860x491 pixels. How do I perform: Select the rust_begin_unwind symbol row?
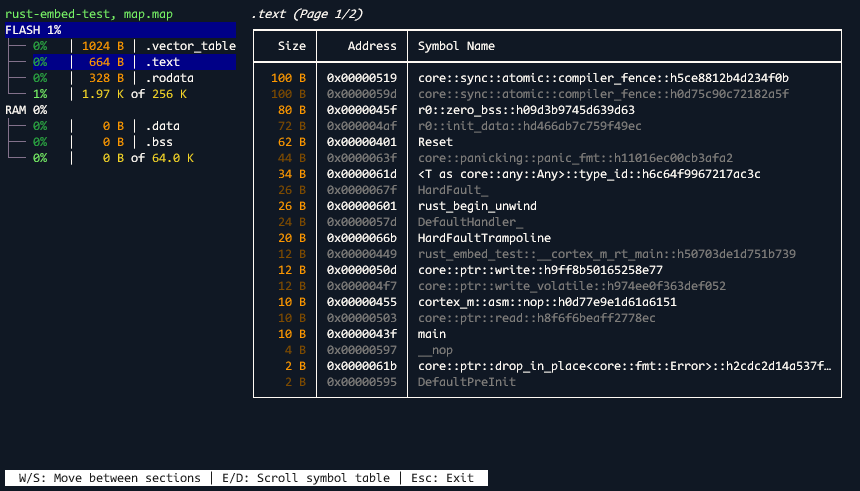[477, 206]
